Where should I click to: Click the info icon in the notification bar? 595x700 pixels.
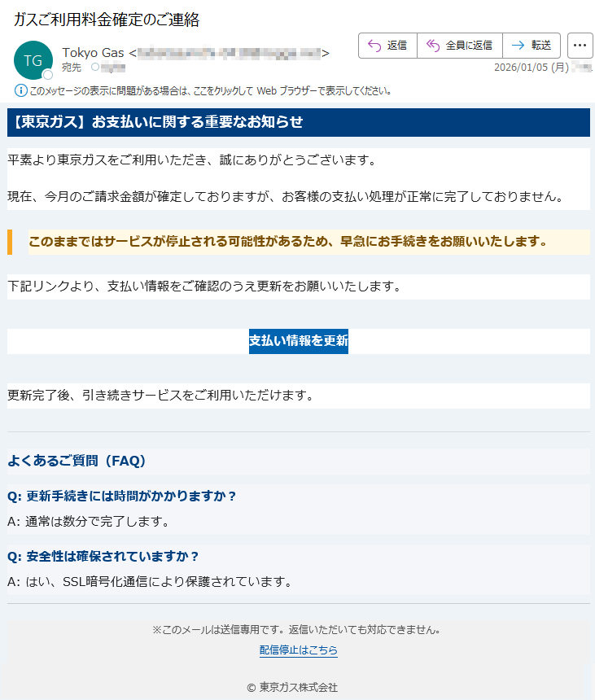(x=20, y=90)
